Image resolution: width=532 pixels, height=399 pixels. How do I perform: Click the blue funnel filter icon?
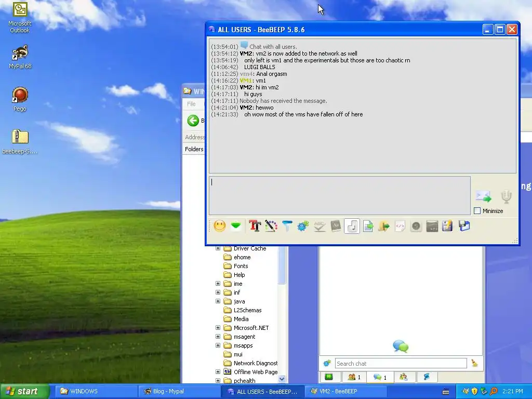click(287, 226)
